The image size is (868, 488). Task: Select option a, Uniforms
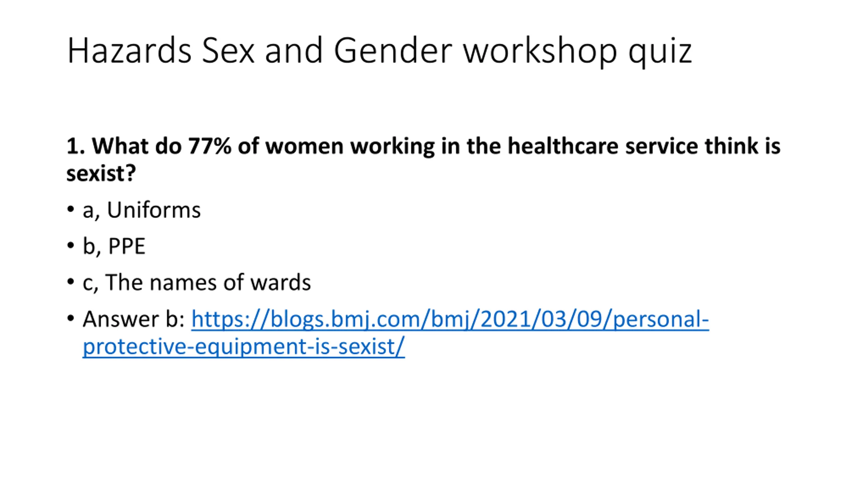coord(142,210)
